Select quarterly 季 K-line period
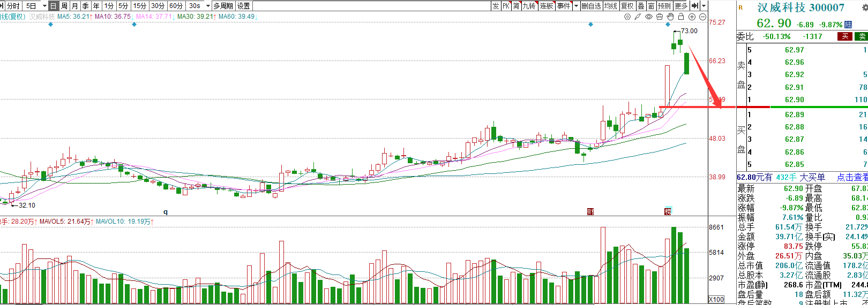 point(86,6)
